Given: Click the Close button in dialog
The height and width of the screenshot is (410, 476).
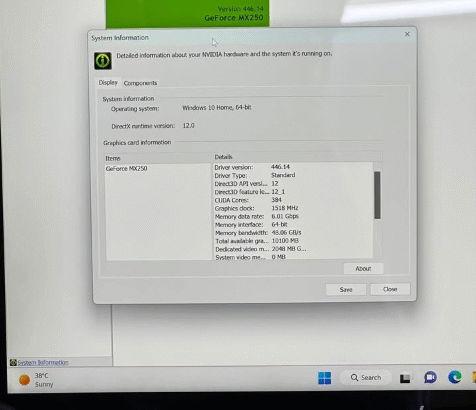Looking at the screenshot, I should pos(390,289).
